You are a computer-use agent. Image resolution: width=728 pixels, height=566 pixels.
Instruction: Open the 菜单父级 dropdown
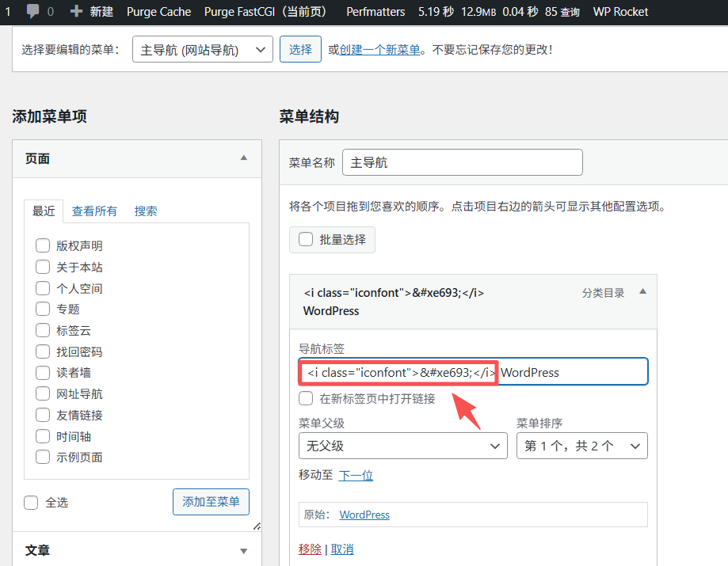[402, 446]
